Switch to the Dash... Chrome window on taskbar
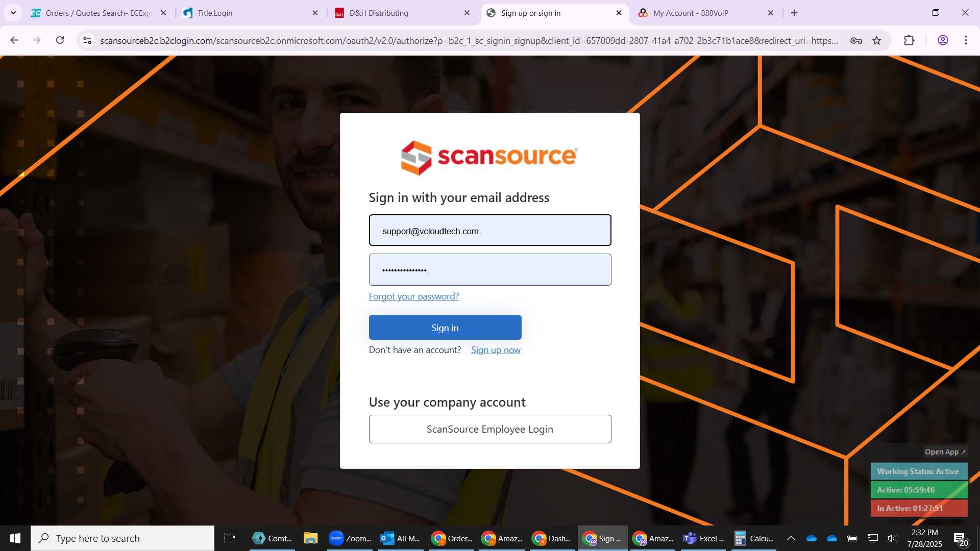The width and height of the screenshot is (980, 551). click(552, 538)
